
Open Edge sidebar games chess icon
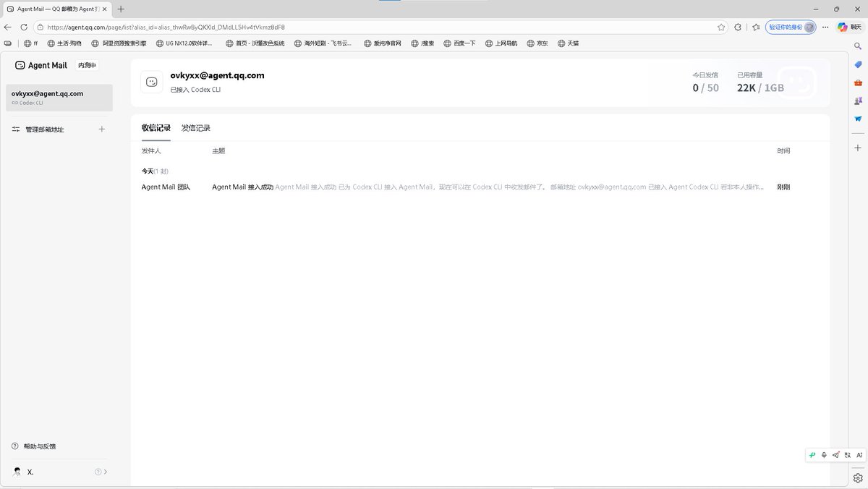[858, 101]
